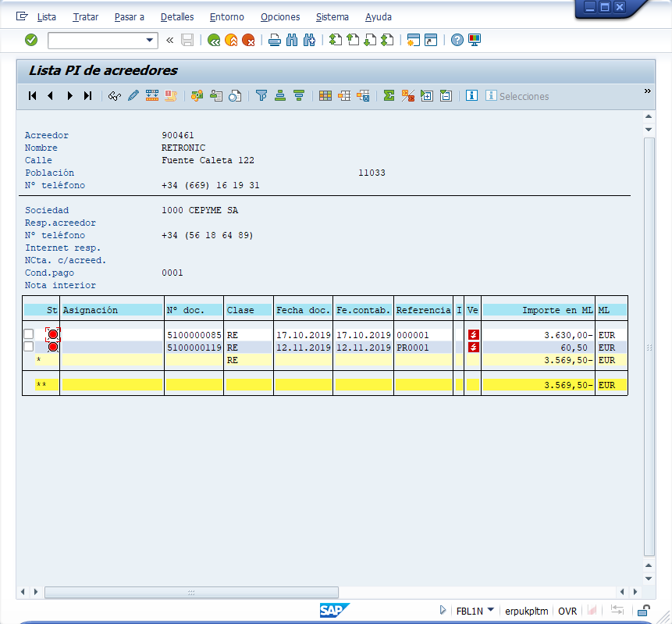Open the Sistema menu
The height and width of the screenshot is (624, 672).
click(332, 16)
